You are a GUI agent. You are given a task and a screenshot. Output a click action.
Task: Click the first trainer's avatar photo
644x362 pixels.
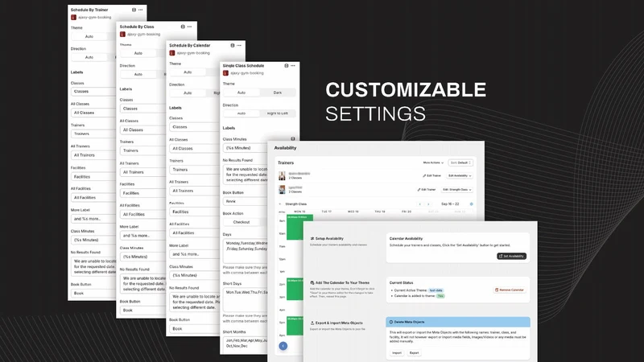(x=282, y=175)
